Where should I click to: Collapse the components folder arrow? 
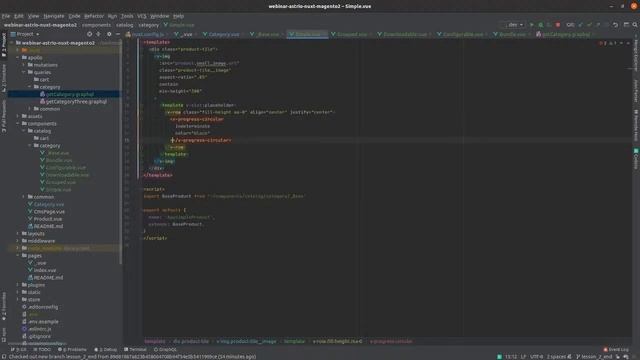click(18, 124)
